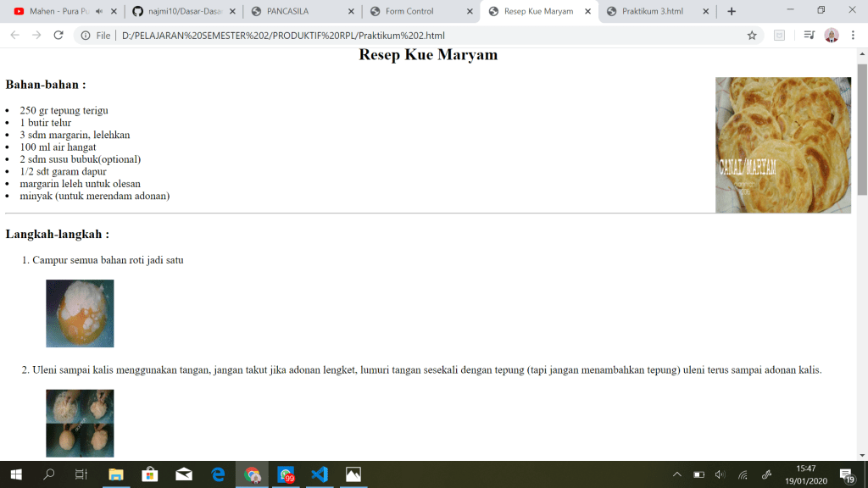Bookmark this page with the star icon

click(x=751, y=36)
